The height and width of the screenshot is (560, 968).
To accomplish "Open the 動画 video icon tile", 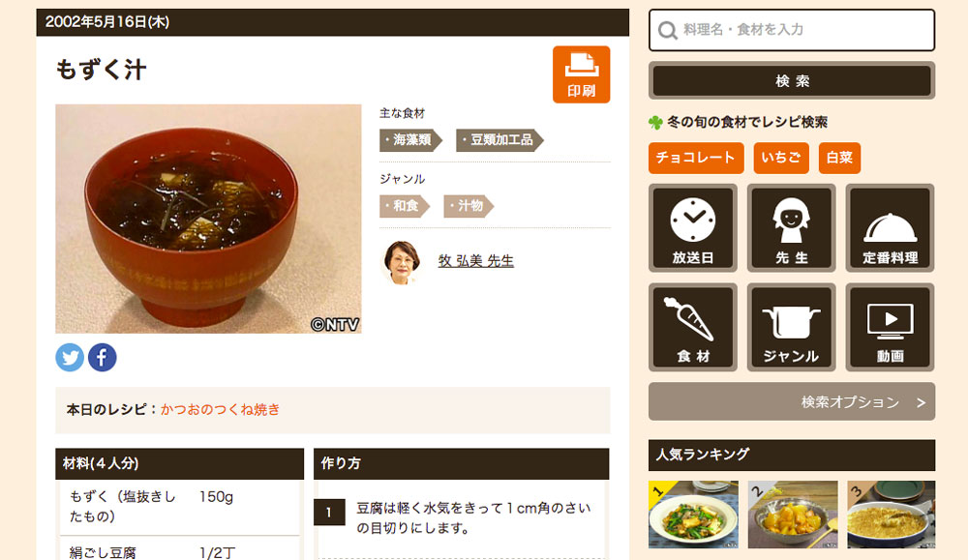I will (890, 327).
